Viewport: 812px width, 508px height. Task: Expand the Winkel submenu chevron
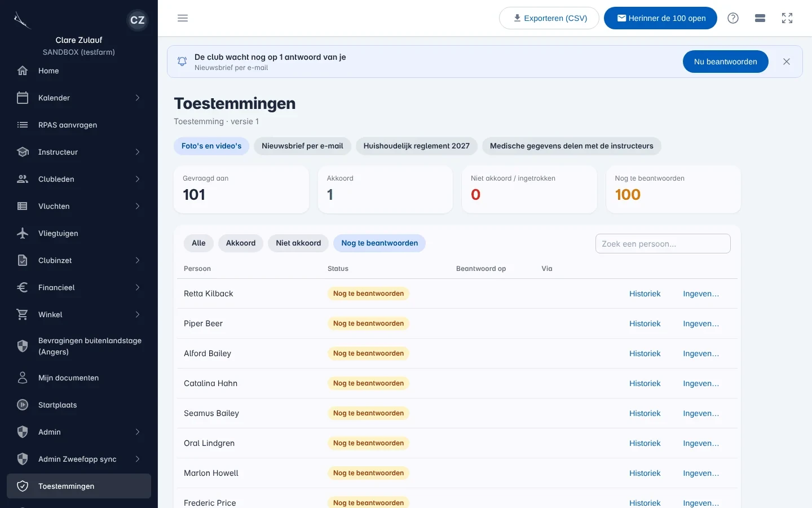point(138,314)
